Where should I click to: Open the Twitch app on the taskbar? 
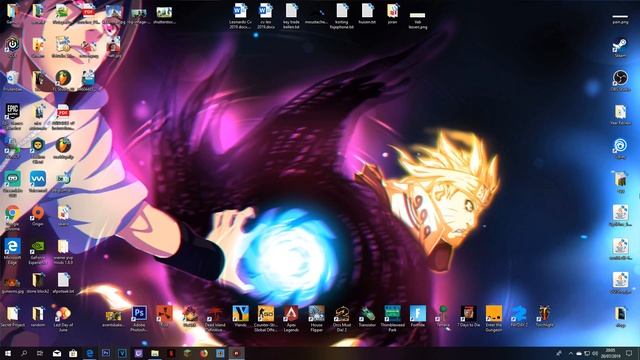pos(138,353)
